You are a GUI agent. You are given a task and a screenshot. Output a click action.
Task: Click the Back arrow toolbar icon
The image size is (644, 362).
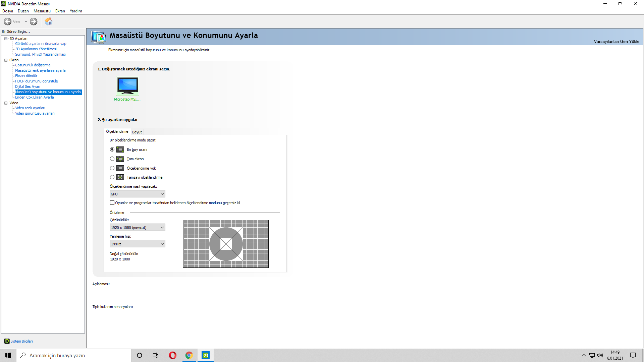coord(8,21)
